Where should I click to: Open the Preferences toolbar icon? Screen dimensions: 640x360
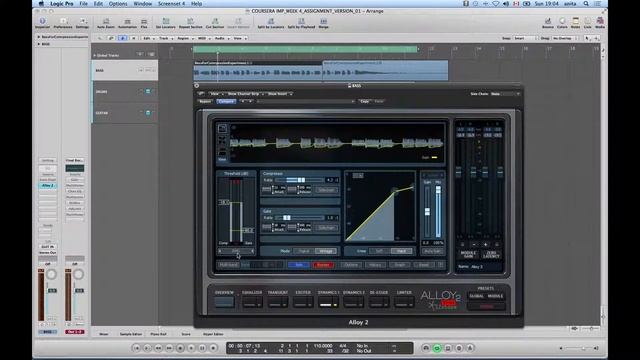pyautogui.click(x=63, y=22)
